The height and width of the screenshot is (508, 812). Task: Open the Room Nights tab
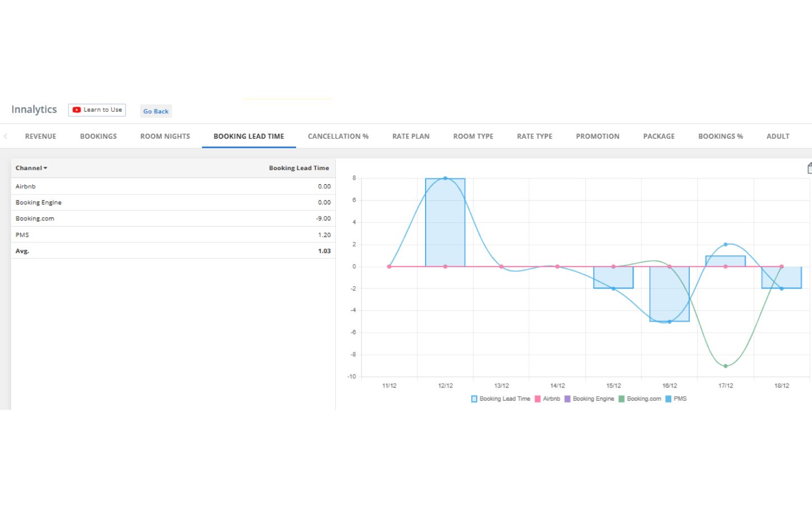[x=165, y=136]
